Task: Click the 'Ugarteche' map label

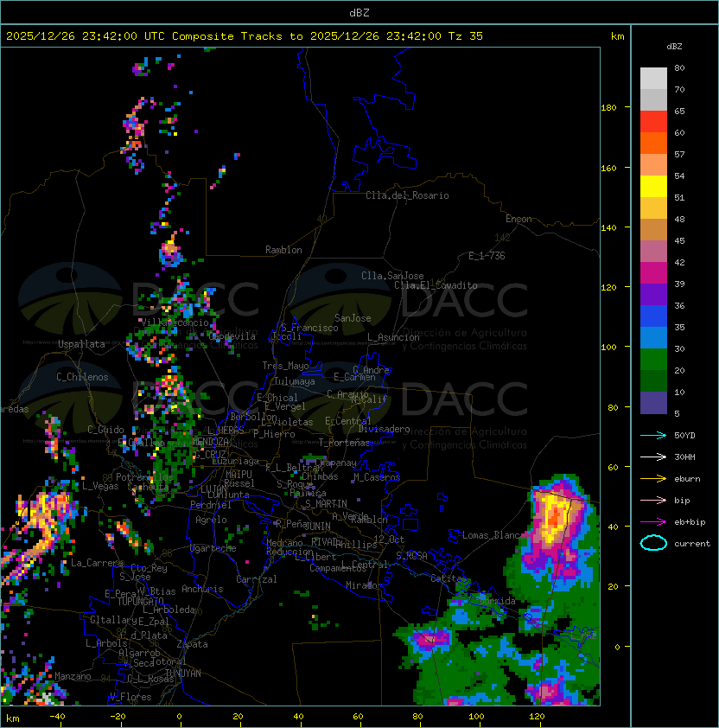Action: pyautogui.click(x=213, y=548)
